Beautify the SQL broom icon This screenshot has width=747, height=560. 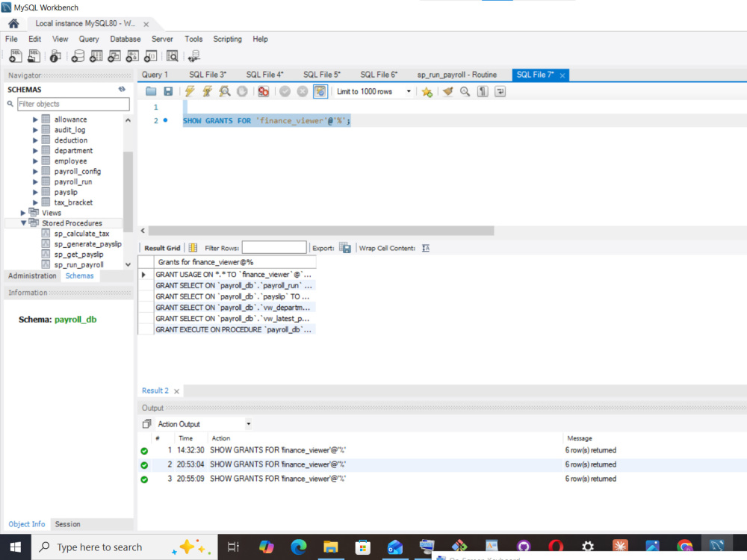(x=447, y=91)
